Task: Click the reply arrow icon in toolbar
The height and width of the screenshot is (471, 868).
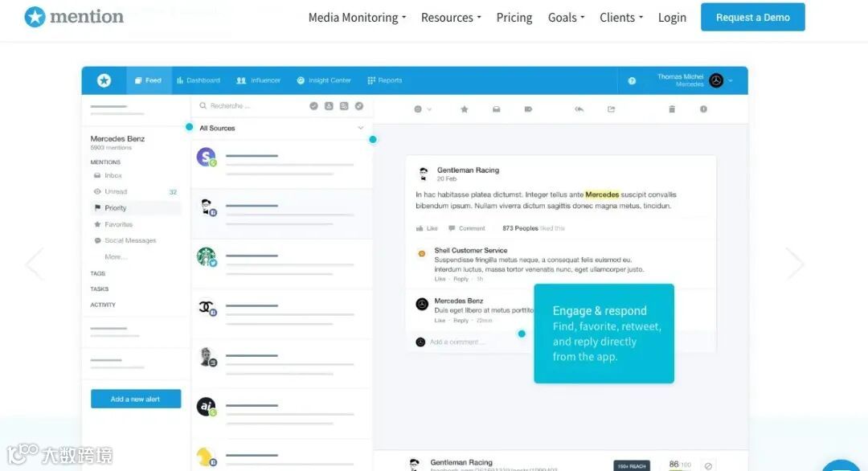Action: click(579, 109)
